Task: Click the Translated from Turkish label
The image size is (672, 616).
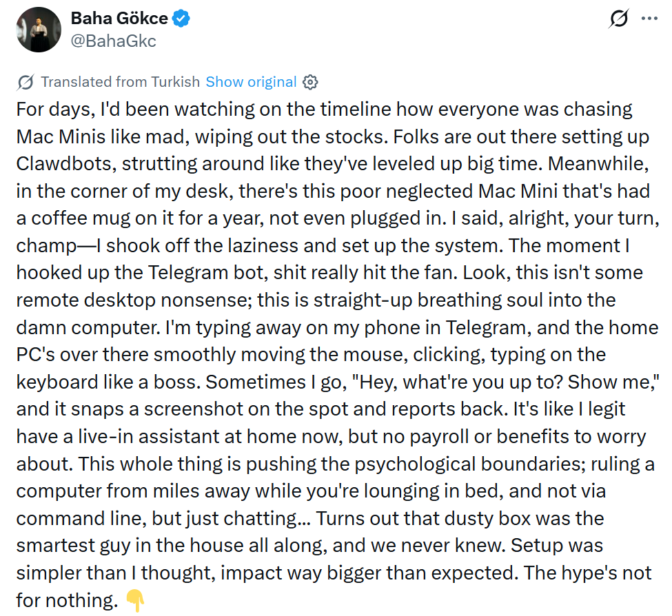Action: point(120,82)
